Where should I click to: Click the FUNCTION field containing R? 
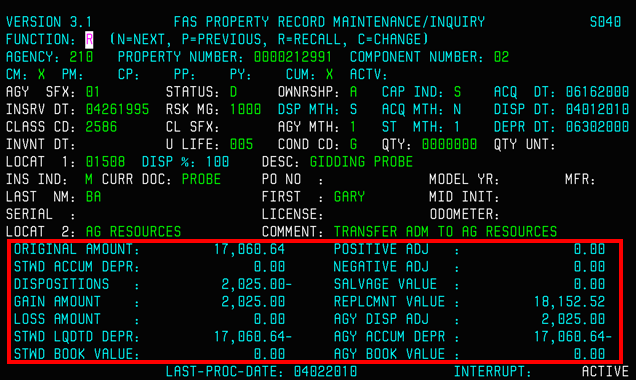point(89,40)
